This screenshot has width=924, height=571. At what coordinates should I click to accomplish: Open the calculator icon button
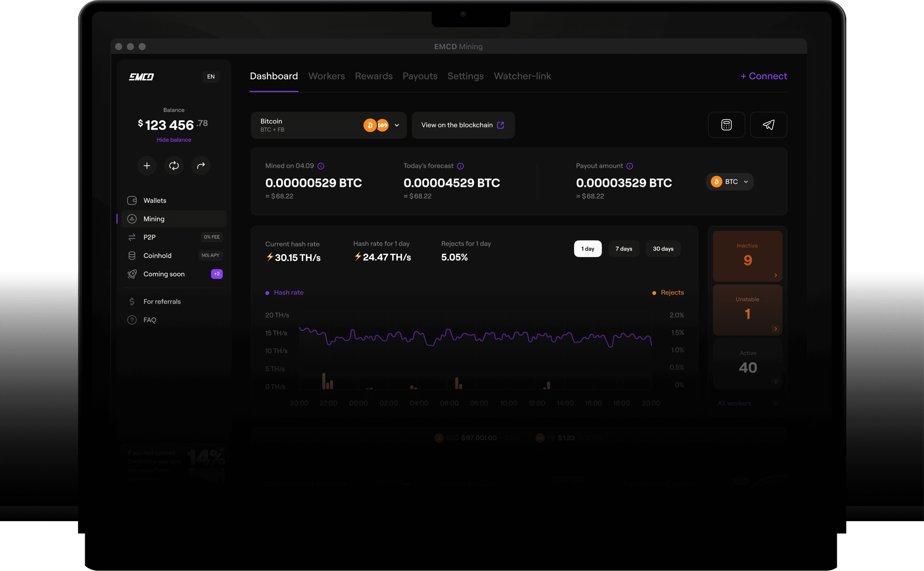(x=726, y=125)
